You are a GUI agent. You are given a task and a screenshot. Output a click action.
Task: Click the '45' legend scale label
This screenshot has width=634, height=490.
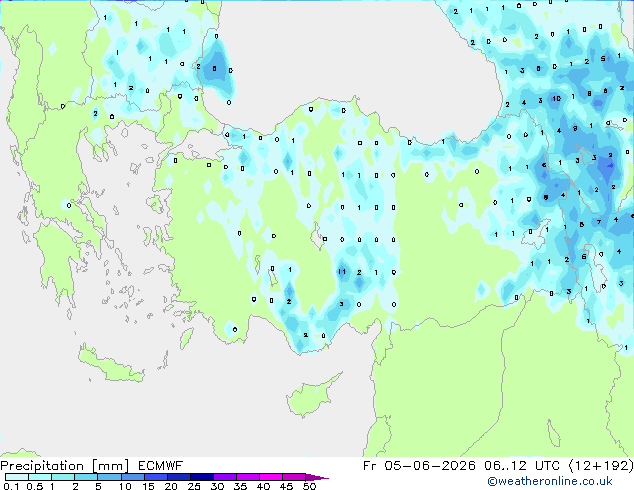click(286, 486)
